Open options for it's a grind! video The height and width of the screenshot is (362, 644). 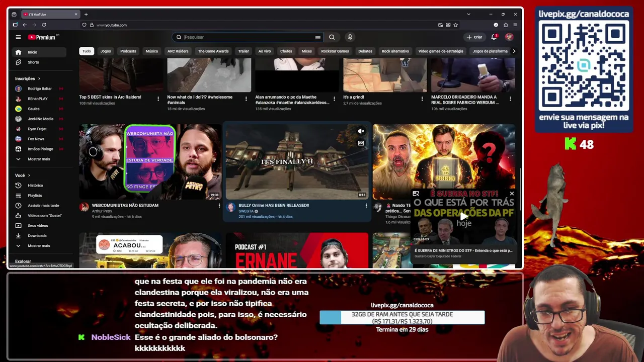[x=422, y=99]
